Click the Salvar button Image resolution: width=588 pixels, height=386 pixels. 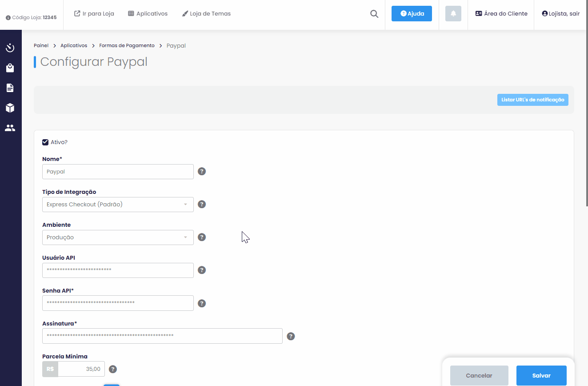(541, 376)
